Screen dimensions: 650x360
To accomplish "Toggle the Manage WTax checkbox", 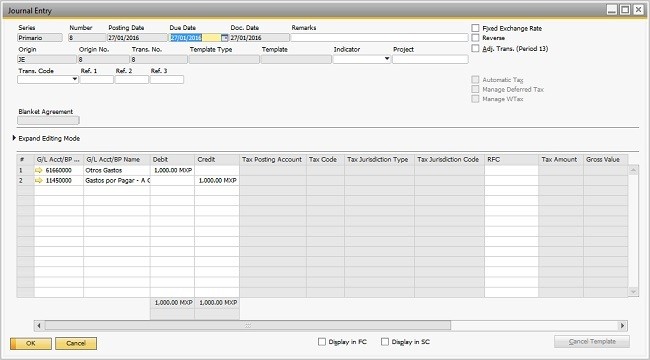I will [475, 99].
